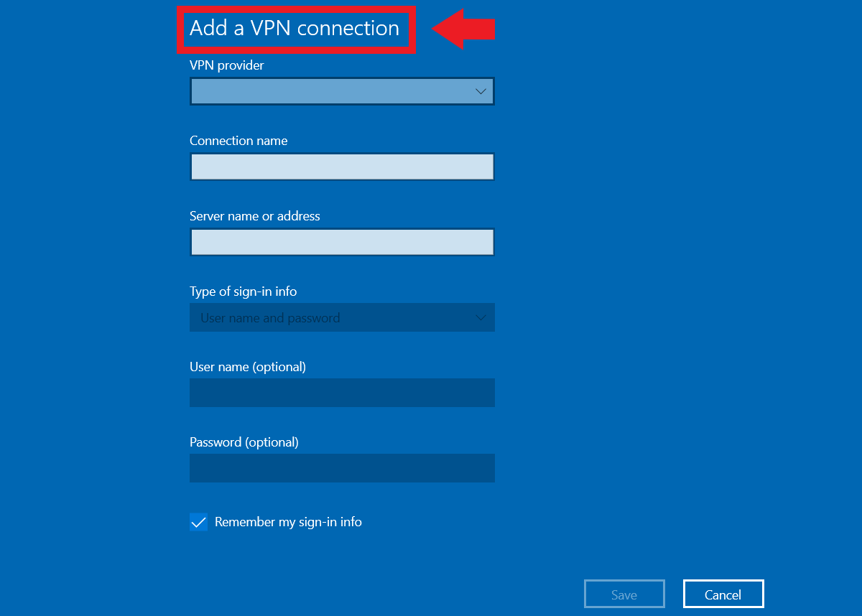This screenshot has width=862, height=616.
Task: Click the Connection name input field
Action: tap(342, 167)
